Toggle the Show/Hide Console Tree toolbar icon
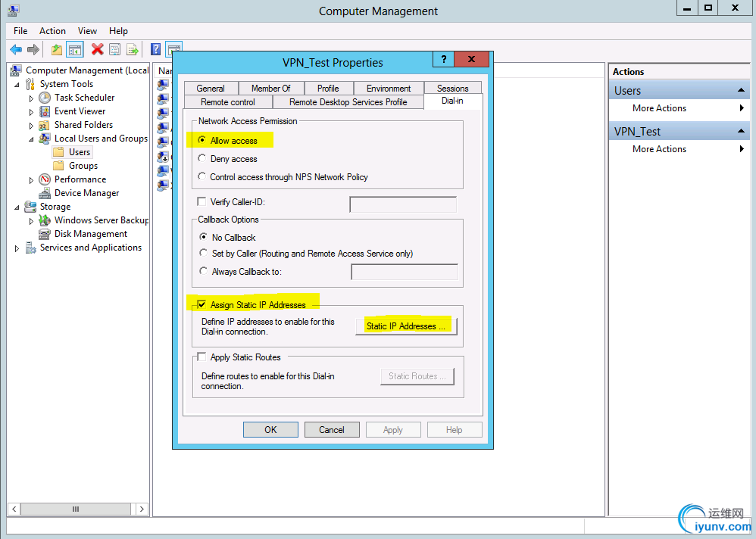 75,49
